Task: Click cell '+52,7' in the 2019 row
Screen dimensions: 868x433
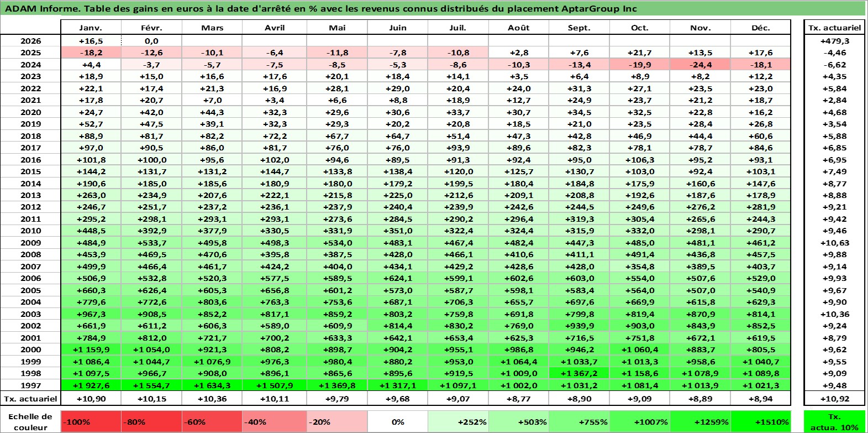Action: point(91,124)
